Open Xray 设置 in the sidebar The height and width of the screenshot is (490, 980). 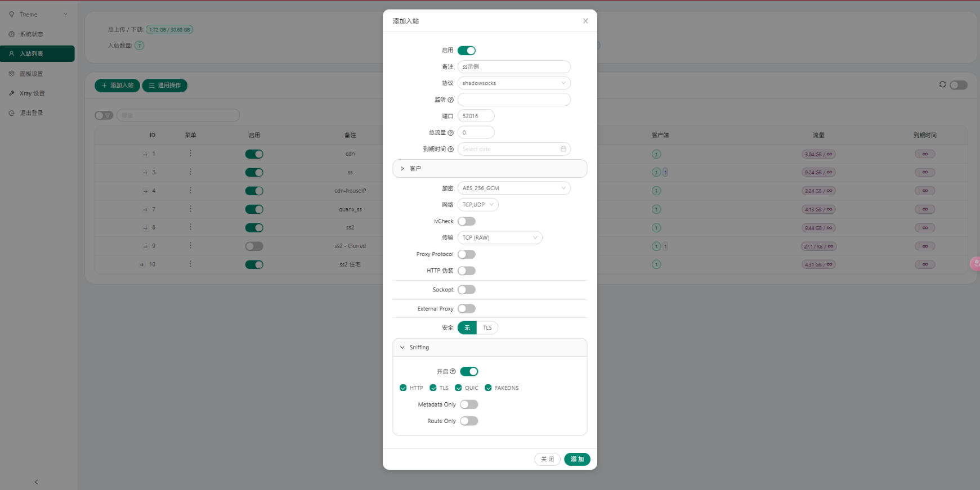point(32,93)
